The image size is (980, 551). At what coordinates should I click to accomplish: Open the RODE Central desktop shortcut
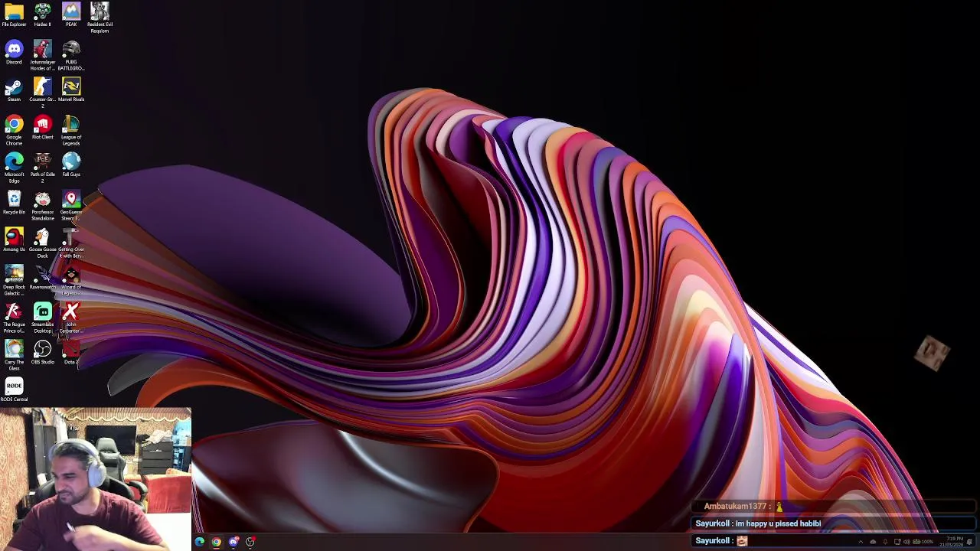click(x=14, y=390)
